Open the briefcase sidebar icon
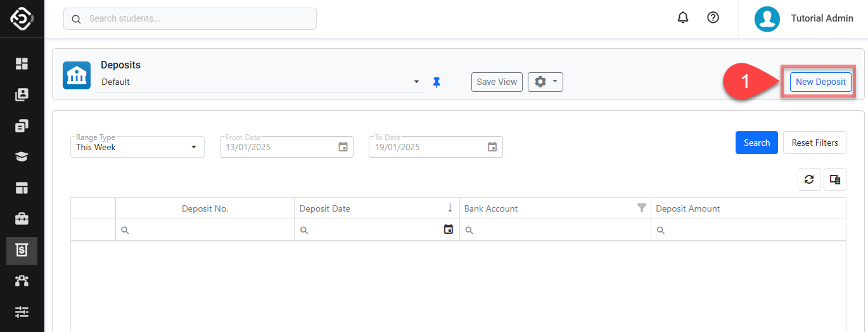The height and width of the screenshot is (332, 868). (x=22, y=219)
